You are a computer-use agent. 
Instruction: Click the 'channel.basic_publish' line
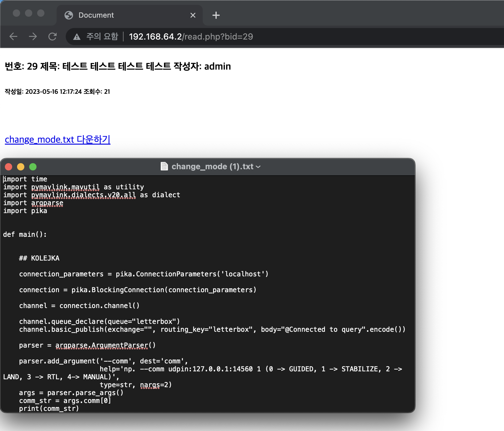coord(212,329)
